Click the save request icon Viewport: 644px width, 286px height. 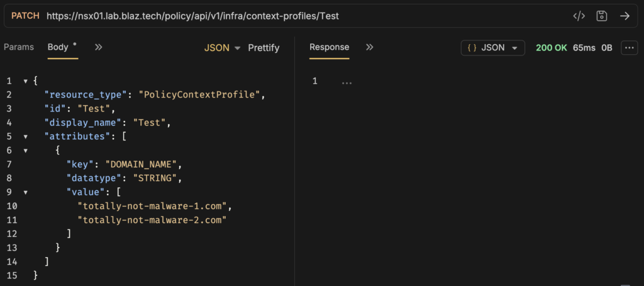pyautogui.click(x=602, y=16)
